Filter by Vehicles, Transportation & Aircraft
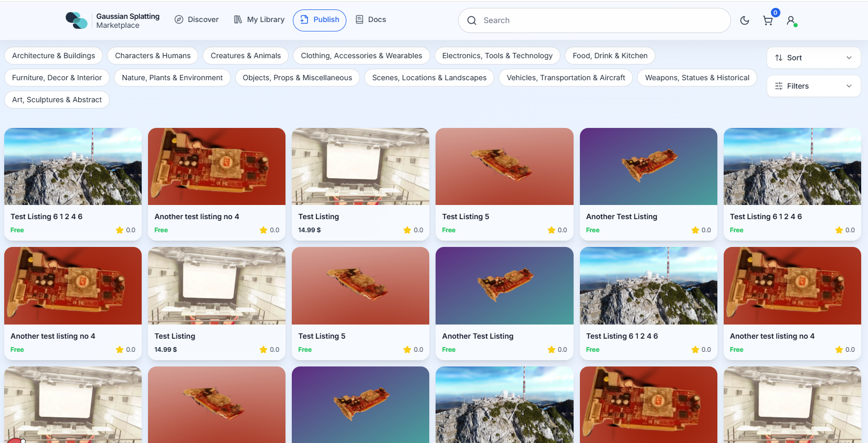 [566, 78]
